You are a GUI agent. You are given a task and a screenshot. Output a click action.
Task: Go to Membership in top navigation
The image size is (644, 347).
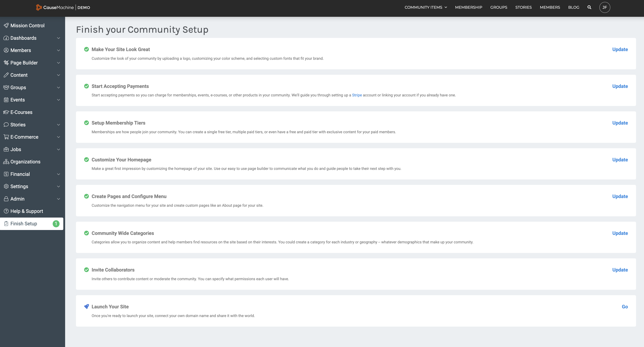(468, 7)
